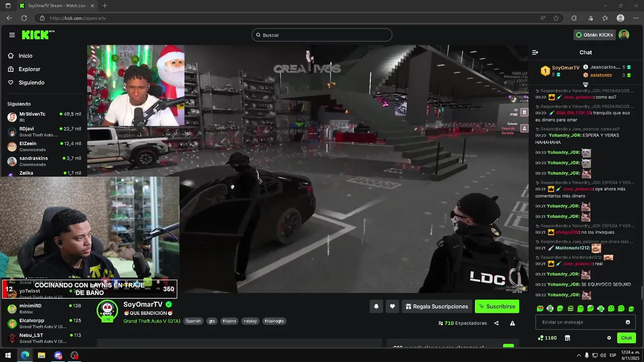This screenshot has height=362, width=644.
Task: Open a new browser tab
Action: click(105, 6)
